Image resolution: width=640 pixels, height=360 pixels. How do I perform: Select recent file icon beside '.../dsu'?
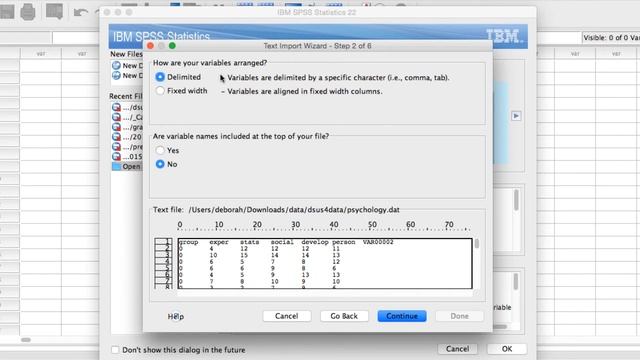(116, 107)
